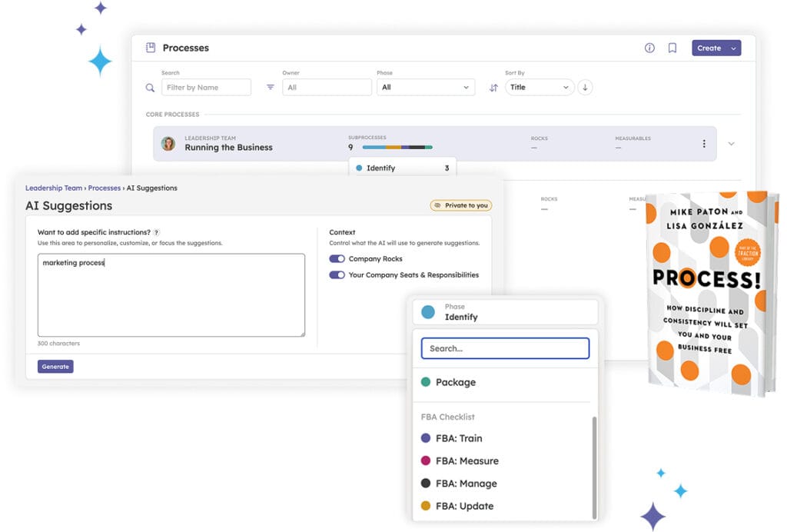The image size is (787, 532).
Task: Click the bookmark icon beside Create
Action: click(672, 48)
